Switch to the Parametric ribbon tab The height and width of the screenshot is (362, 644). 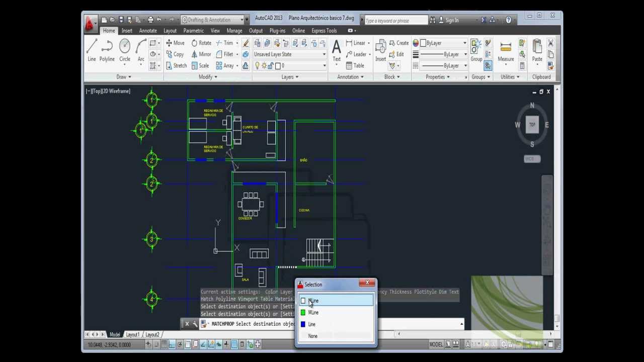[x=193, y=31]
